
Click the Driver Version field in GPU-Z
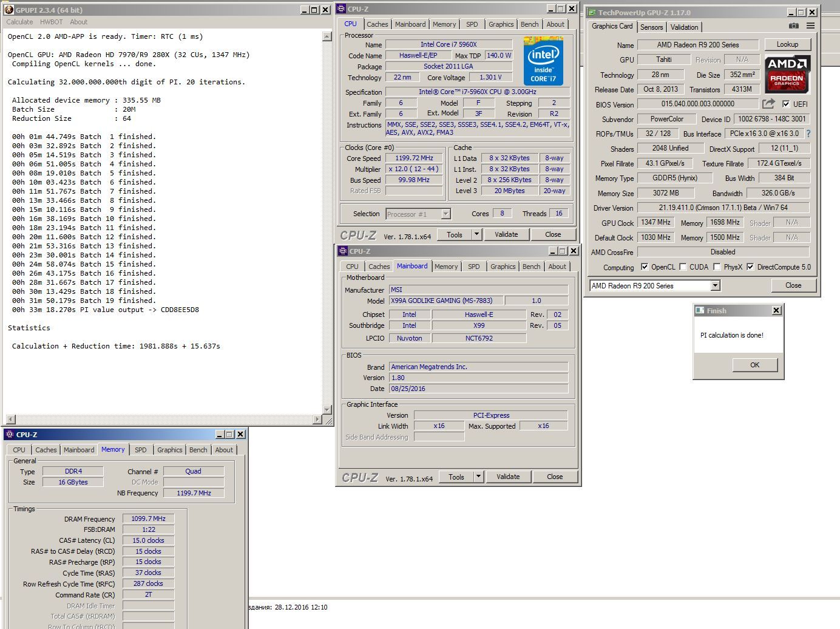pos(723,208)
